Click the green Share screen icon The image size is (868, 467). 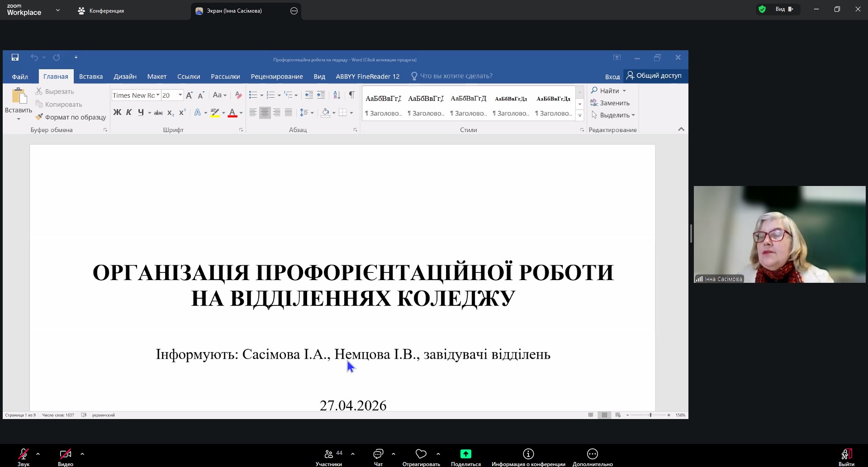coord(465,454)
